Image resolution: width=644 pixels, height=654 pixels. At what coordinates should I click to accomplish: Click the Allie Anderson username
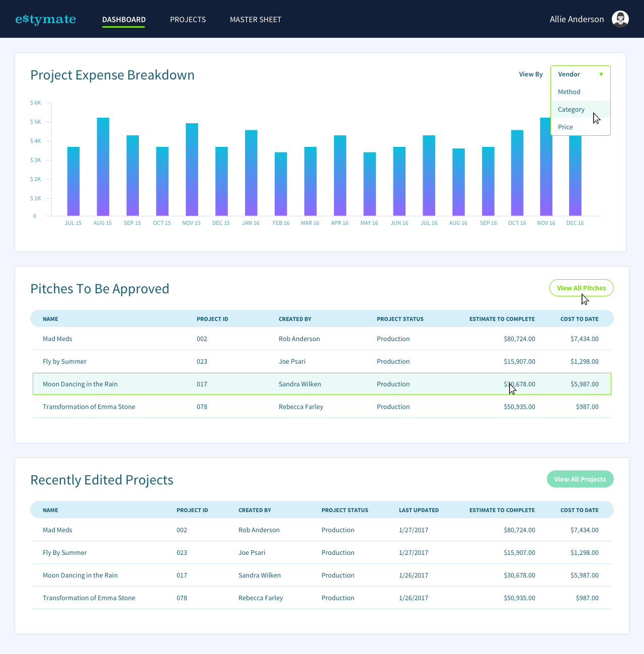pyautogui.click(x=577, y=19)
